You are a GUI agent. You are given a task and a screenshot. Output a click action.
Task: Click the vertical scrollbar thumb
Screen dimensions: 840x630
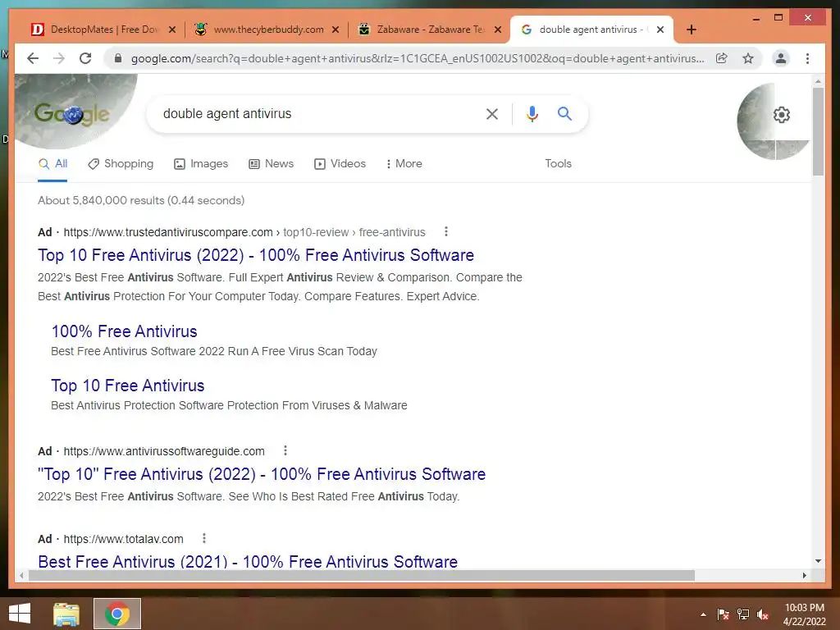pyautogui.click(x=818, y=132)
